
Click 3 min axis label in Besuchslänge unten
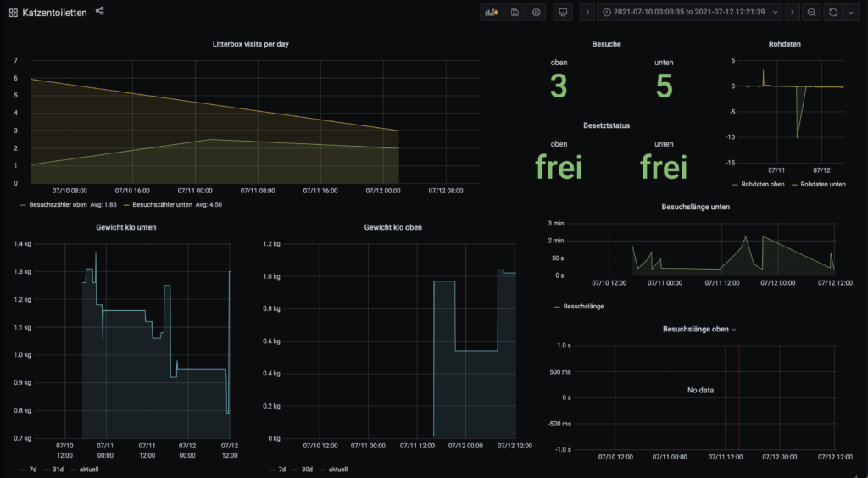click(556, 224)
